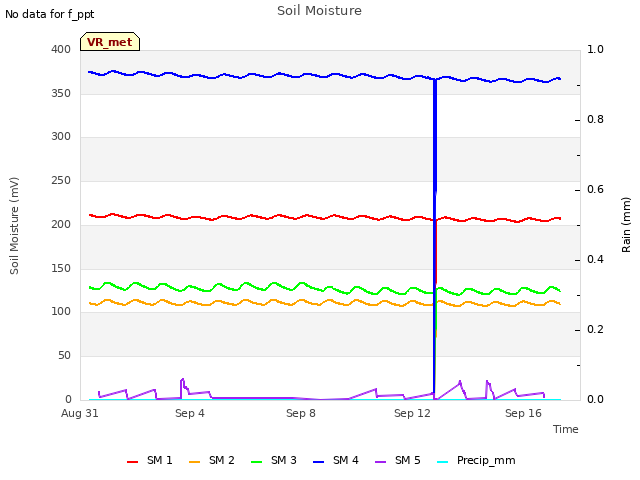Click the Soil Moisture (mV) axis label
The width and height of the screenshot is (640, 480).
(14, 226)
